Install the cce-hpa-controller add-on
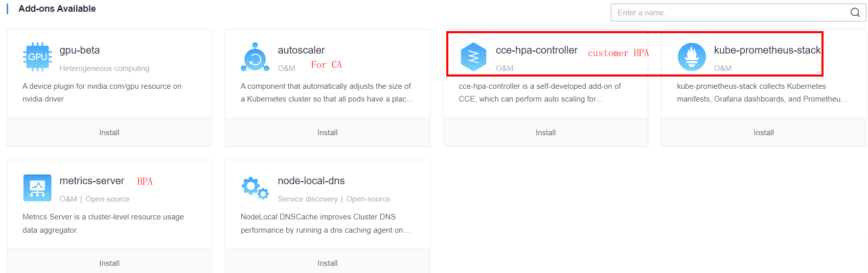868x273 pixels. coord(545,133)
